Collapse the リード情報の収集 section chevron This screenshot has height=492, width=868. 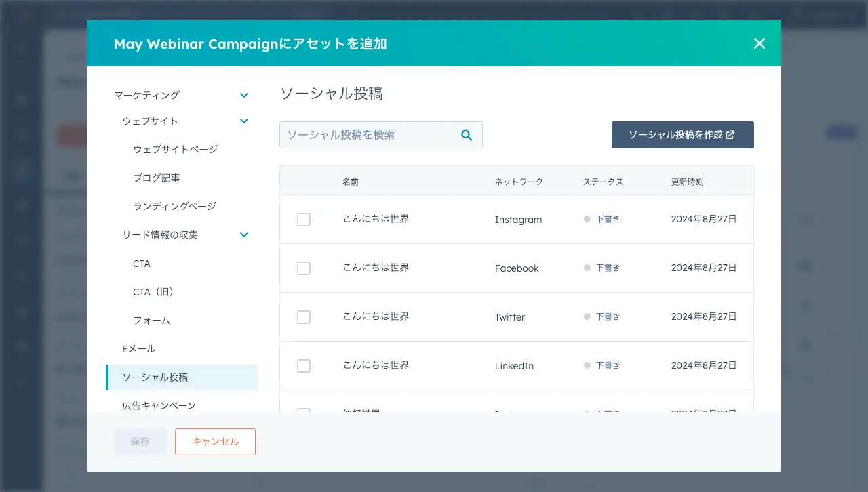pyautogui.click(x=244, y=234)
